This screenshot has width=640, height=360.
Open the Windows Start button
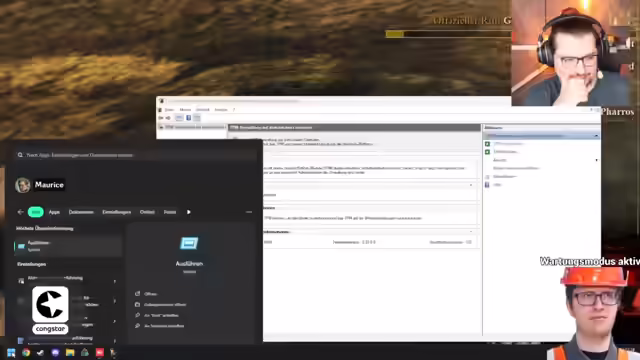click(11, 353)
